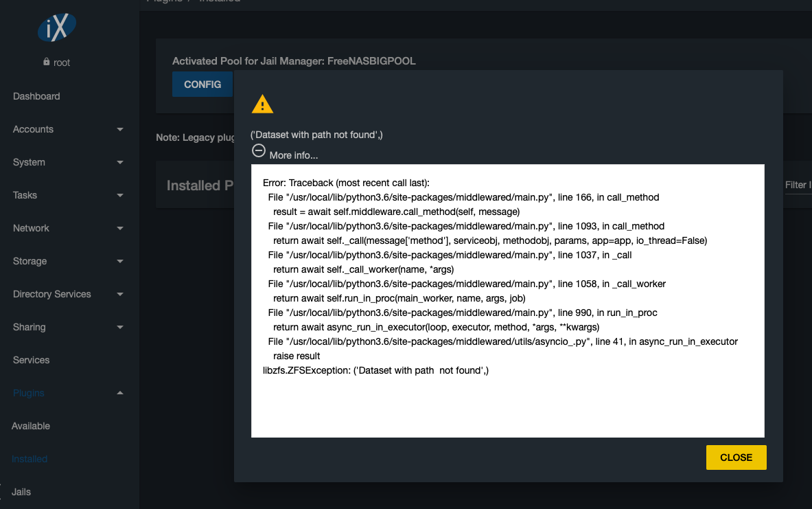Click 'Activated Pool for Jail Manager' heading
Image resolution: width=812 pixels, height=509 pixels.
coord(294,61)
